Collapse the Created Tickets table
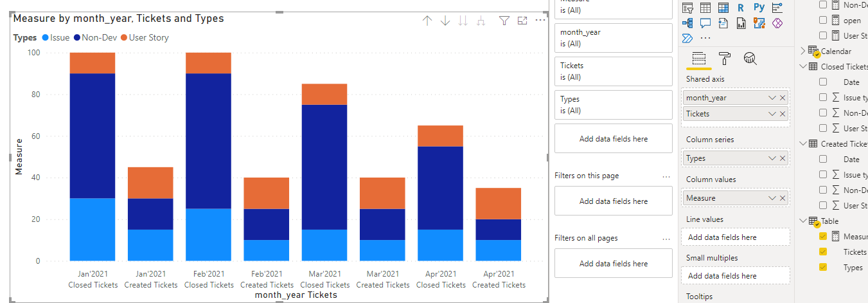This screenshot has width=868, height=303. click(802, 143)
